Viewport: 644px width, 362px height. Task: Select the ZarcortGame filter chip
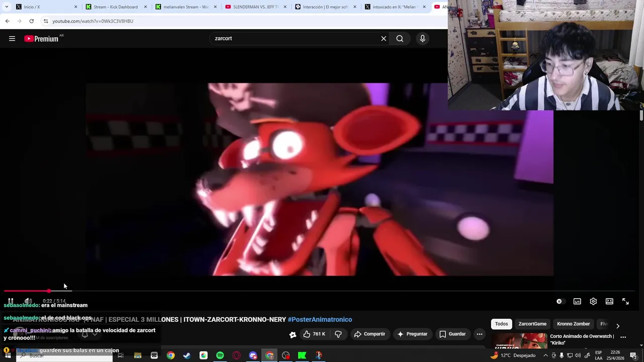pos(532,324)
